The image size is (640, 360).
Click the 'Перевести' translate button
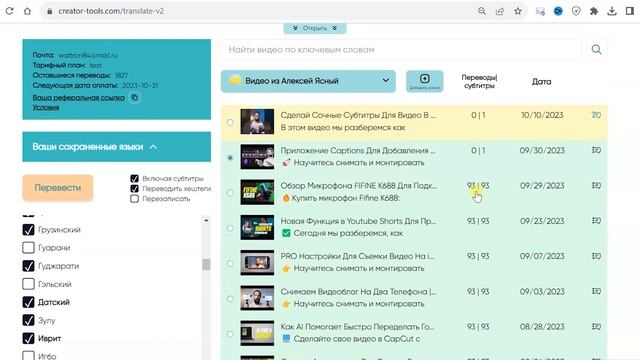coord(58,188)
